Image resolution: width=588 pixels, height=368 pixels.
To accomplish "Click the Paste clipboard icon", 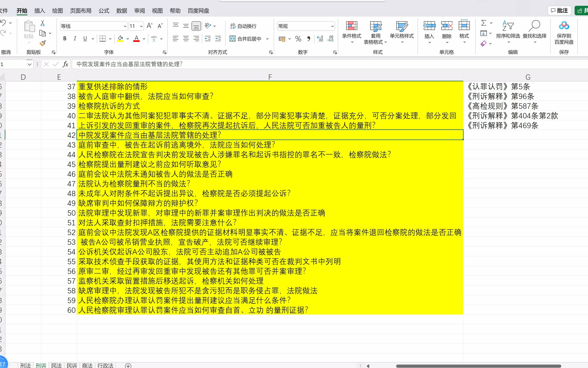I will pyautogui.click(x=29, y=26).
